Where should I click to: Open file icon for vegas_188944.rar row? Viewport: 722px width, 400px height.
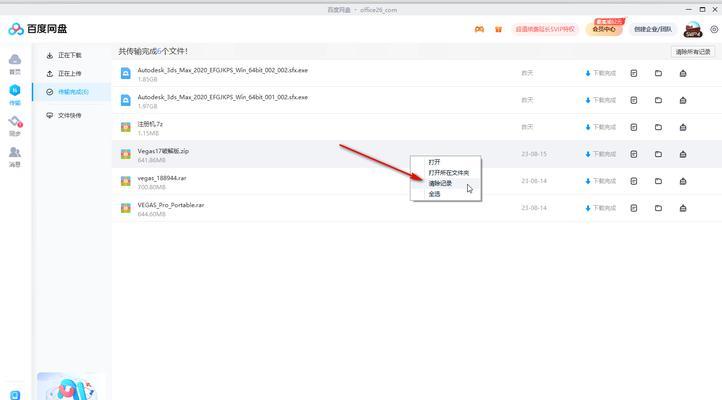point(634,181)
